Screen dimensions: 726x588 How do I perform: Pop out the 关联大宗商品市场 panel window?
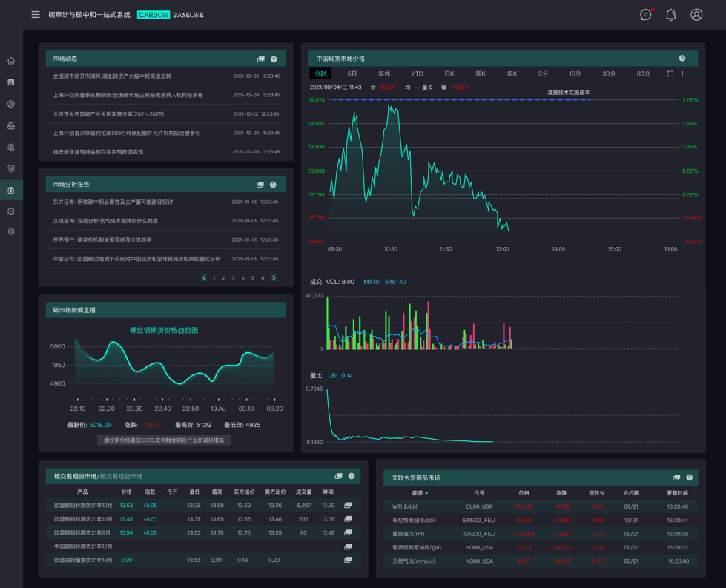click(676, 478)
